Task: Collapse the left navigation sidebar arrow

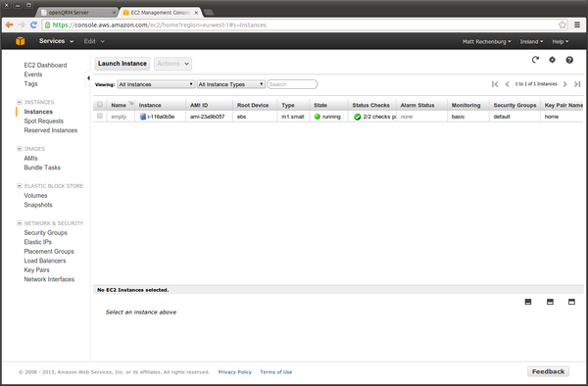Action: (x=88, y=78)
